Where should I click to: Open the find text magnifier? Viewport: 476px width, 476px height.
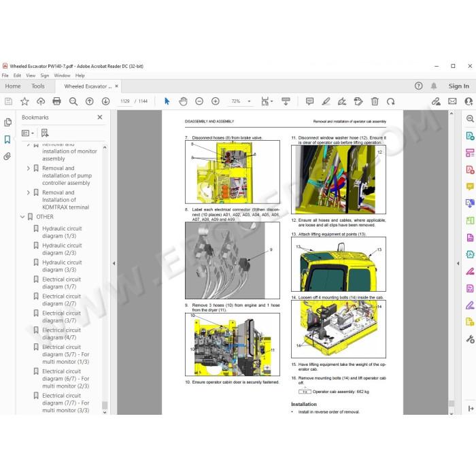73,101
